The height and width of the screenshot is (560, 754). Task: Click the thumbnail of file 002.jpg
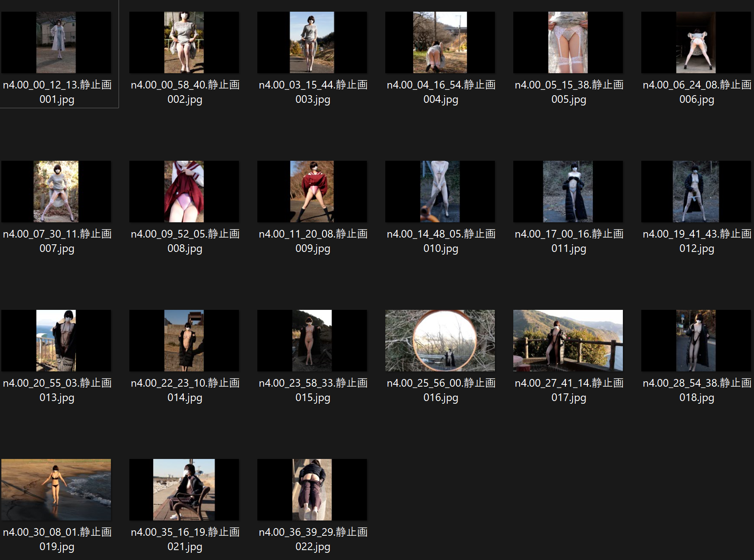tap(184, 43)
